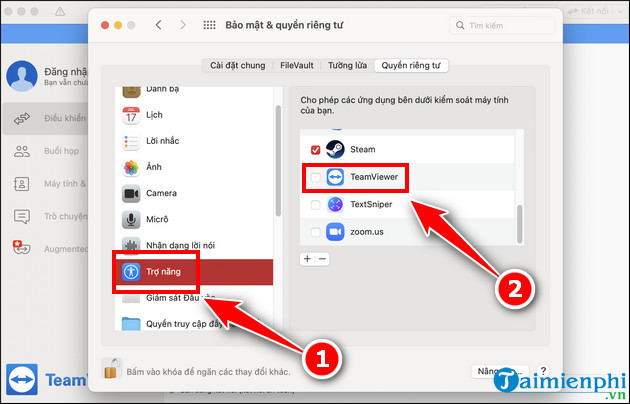Switch to FileVault tab
The width and height of the screenshot is (630, 404).
pyautogui.click(x=297, y=65)
